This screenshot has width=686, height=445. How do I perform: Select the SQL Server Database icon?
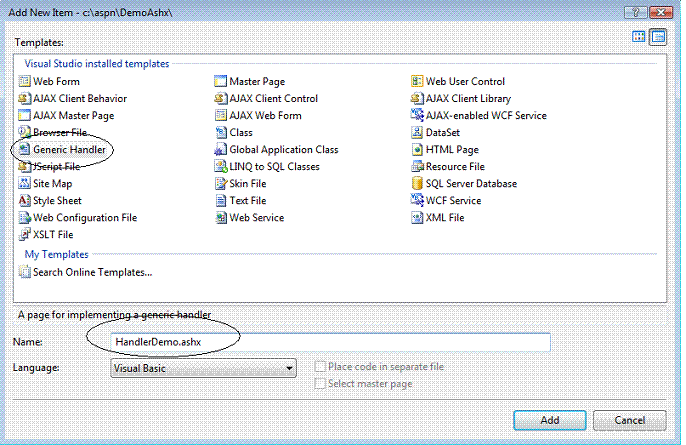click(417, 183)
